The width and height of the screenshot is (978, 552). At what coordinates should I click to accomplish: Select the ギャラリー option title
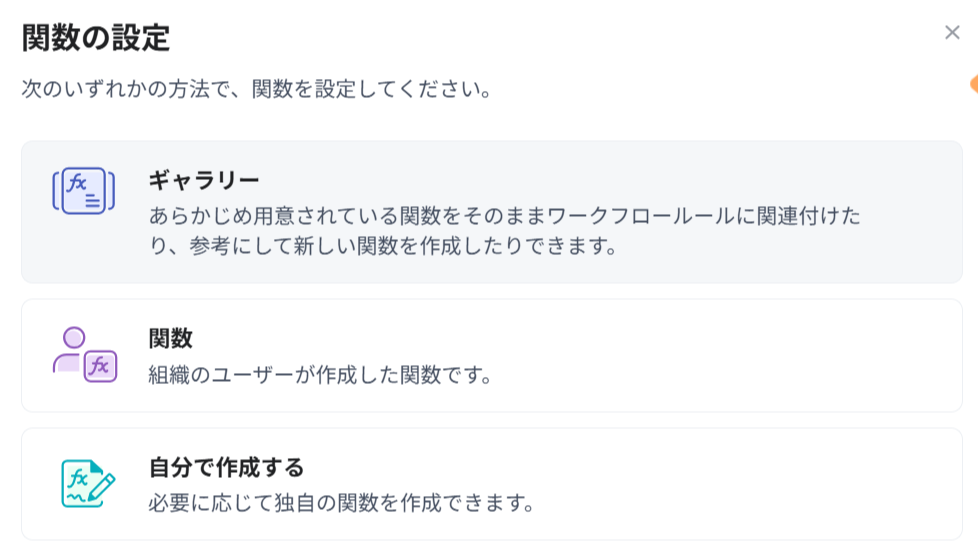pyautogui.click(x=204, y=181)
